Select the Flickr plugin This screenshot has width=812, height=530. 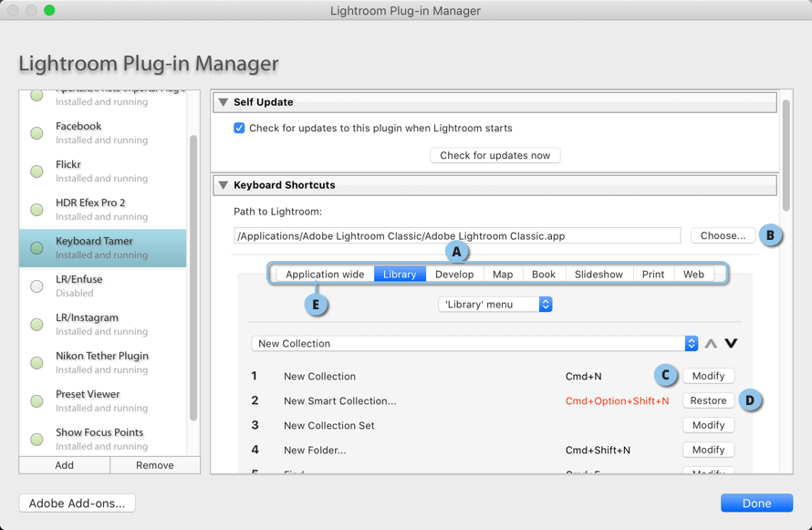tap(102, 171)
